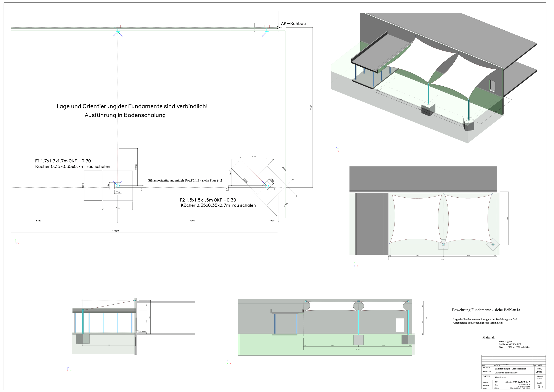Select the 7990 dimension text

pos(192,221)
